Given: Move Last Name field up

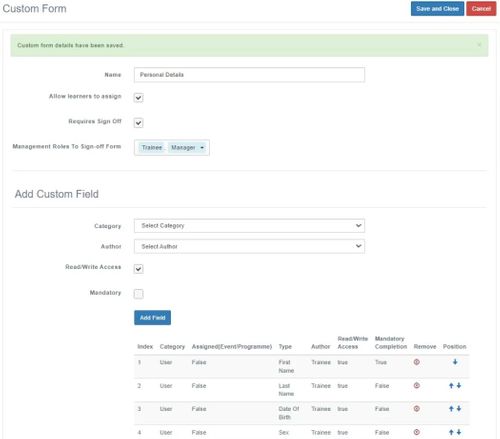Looking at the screenshot, I should tap(451, 385).
